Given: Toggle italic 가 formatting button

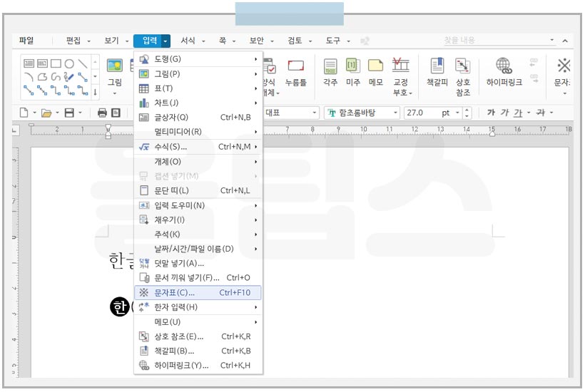Looking at the screenshot, I should tap(504, 113).
